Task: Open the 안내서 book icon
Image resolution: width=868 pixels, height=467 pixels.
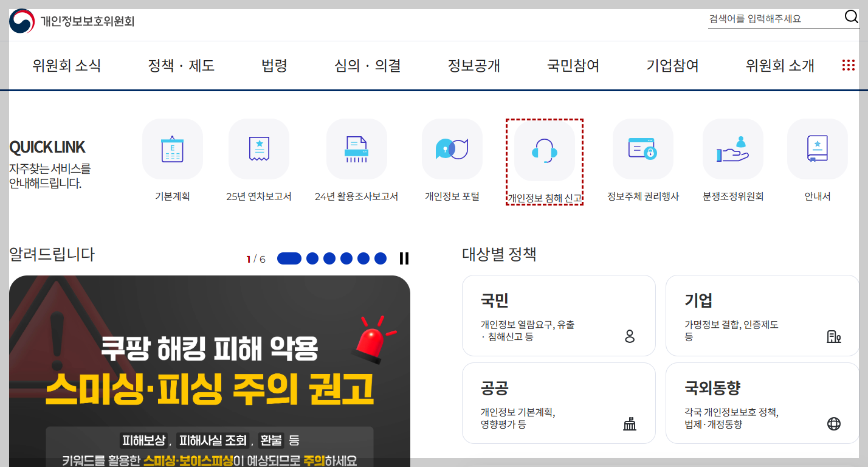Action: (x=818, y=149)
